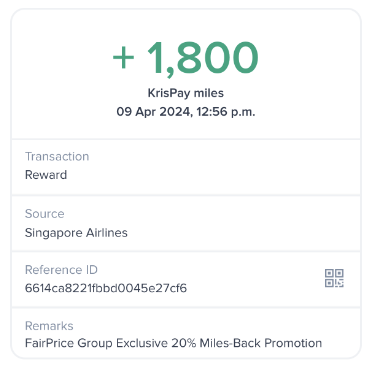Click the Source field label
Image resolution: width=367 pixels, height=367 pixels.
[x=45, y=214]
